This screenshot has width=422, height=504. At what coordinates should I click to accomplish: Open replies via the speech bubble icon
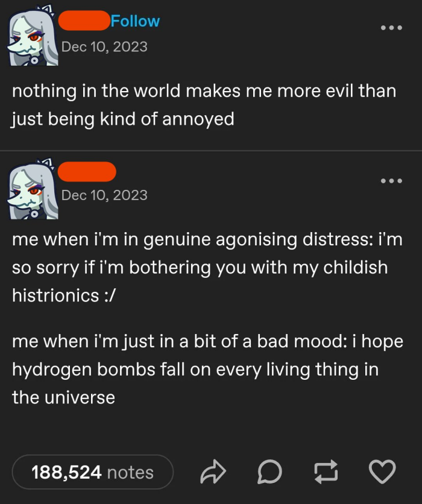pos(269,471)
